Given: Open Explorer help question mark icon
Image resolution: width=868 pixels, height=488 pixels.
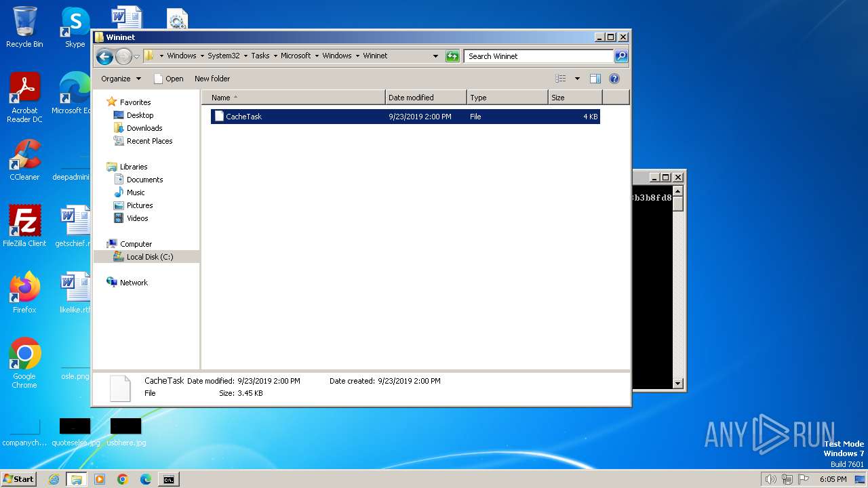Looking at the screenshot, I should click(x=614, y=79).
